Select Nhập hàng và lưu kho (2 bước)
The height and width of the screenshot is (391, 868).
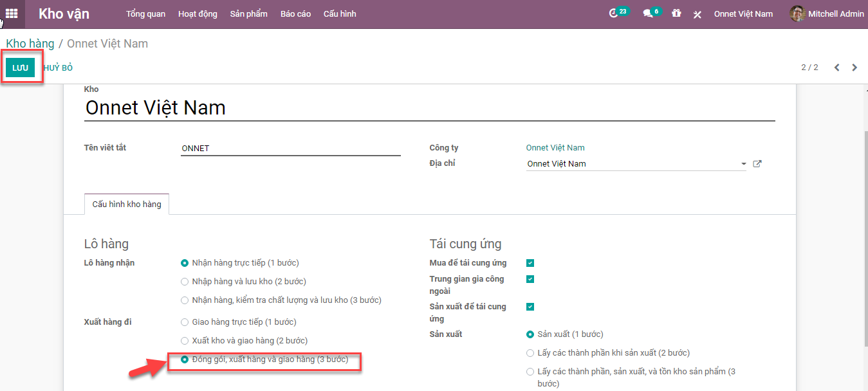click(x=185, y=282)
